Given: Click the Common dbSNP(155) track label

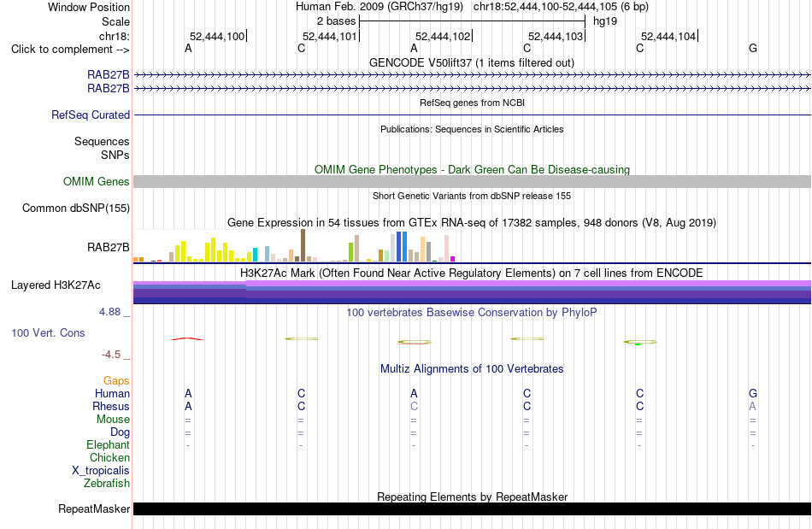Looking at the screenshot, I should pos(76,208).
